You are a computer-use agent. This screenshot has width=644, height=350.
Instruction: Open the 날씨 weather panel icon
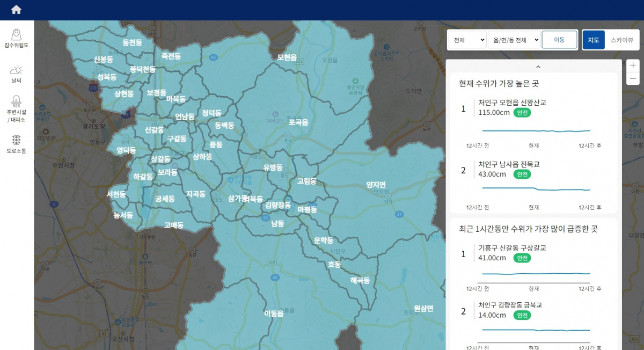[16, 74]
